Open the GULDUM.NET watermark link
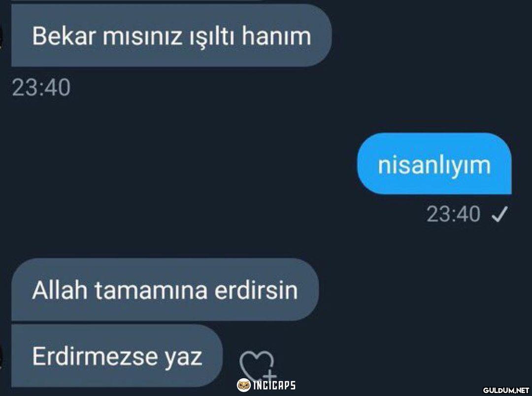532x396 pixels. 506,390
